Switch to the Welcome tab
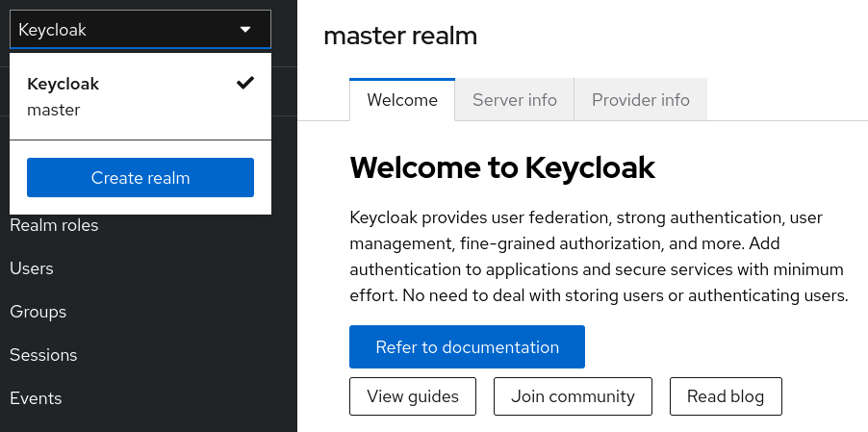The width and height of the screenshot is (868, 432). tap(402, 99)
